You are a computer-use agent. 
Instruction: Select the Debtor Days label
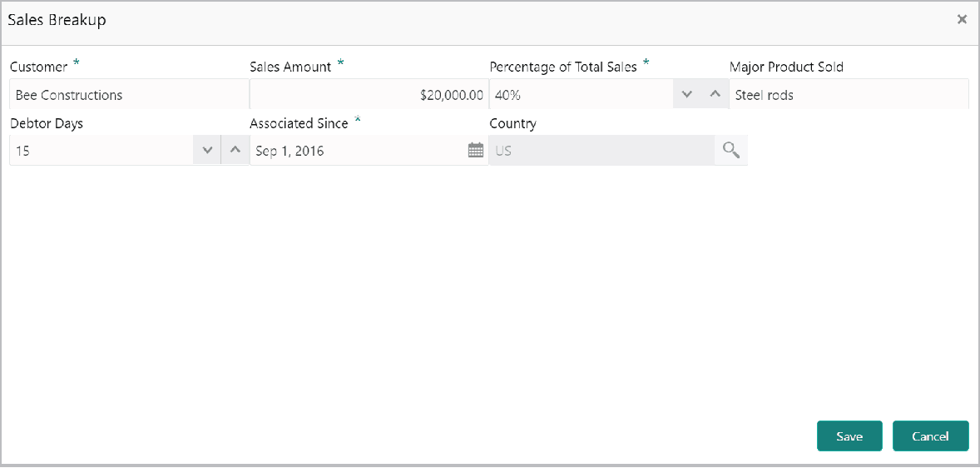[x=47, y=124]
